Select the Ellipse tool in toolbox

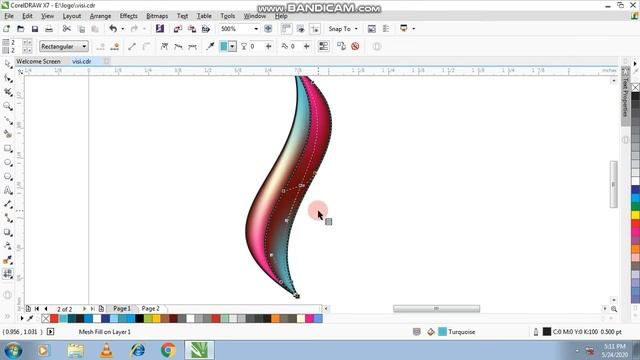pyautogui.click(x=8, y=162)
